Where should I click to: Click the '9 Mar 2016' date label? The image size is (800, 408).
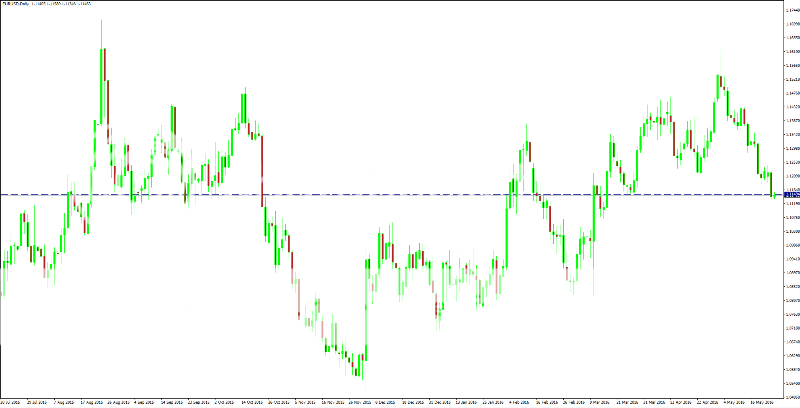click(x=599, y=402)
